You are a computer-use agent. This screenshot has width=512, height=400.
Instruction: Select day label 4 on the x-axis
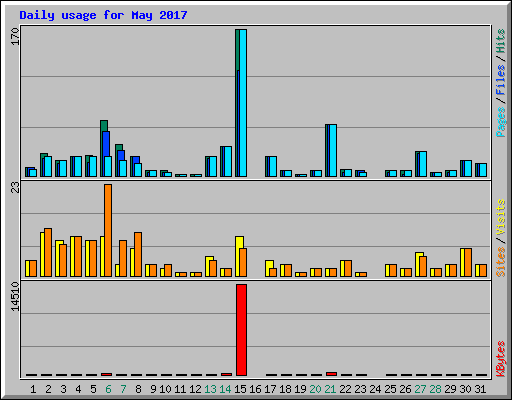pos(78,389)
